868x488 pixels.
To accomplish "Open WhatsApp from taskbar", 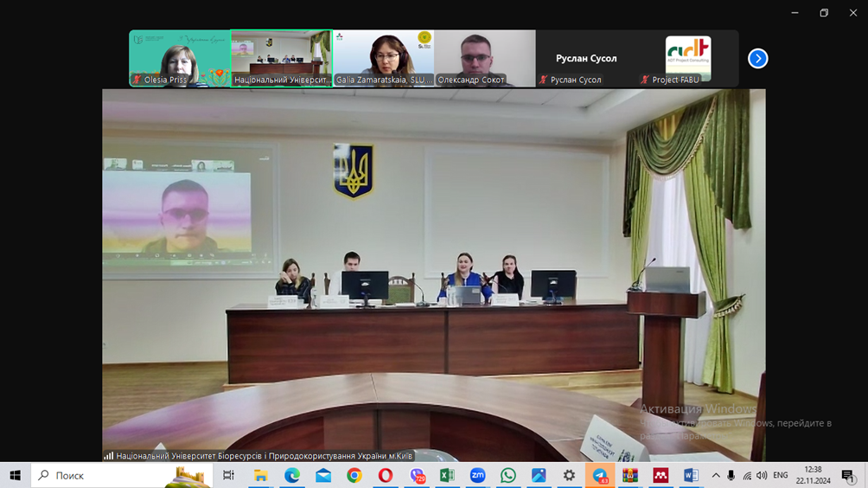I will (x=508, y=475).
